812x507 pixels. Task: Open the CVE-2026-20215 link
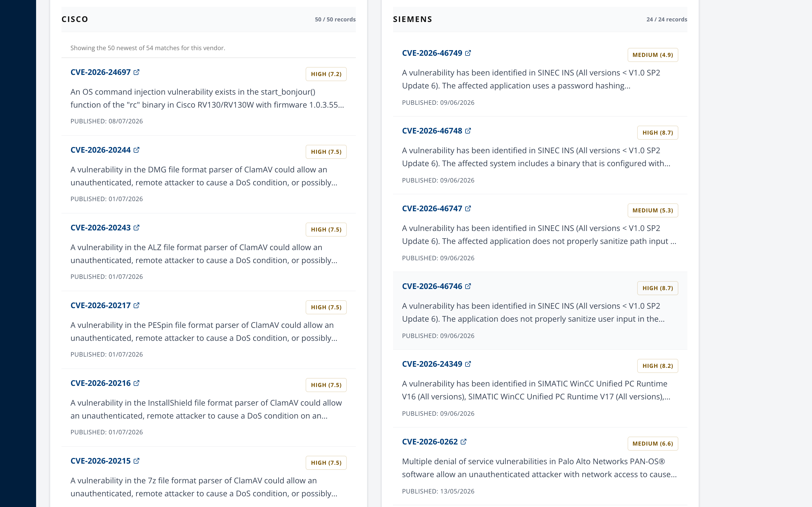100,461
